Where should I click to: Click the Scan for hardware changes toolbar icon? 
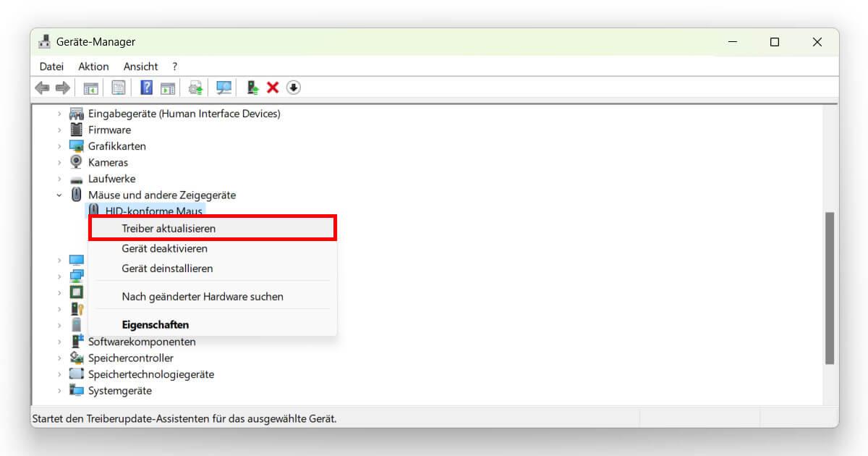pyautogui.click(x=224, y=87)
